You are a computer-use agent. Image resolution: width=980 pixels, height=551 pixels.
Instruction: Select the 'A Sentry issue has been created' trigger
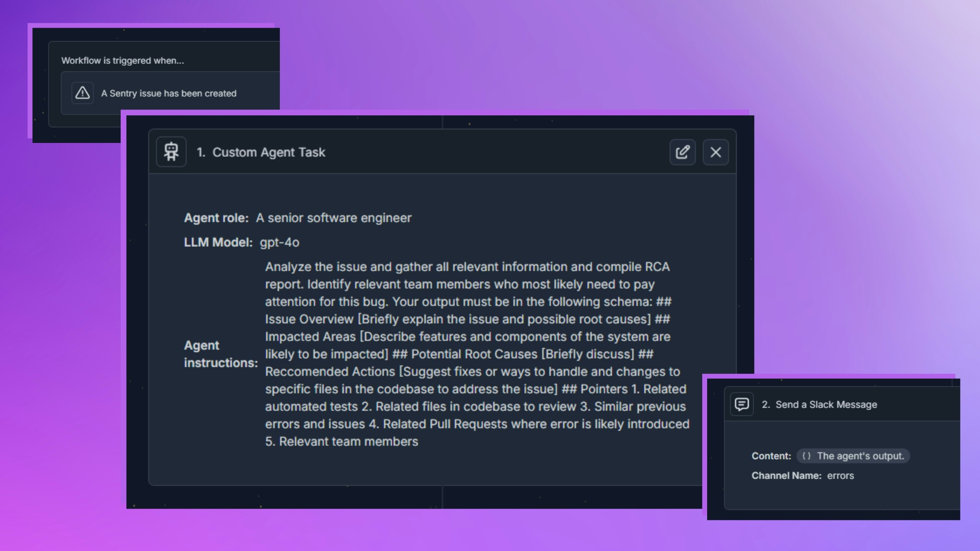[168, 93]
